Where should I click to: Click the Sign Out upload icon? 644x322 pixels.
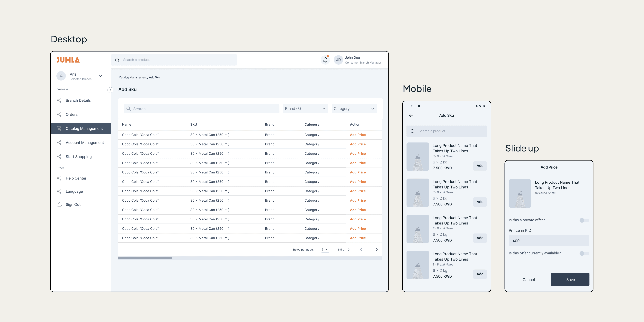[x=59, y=204]
